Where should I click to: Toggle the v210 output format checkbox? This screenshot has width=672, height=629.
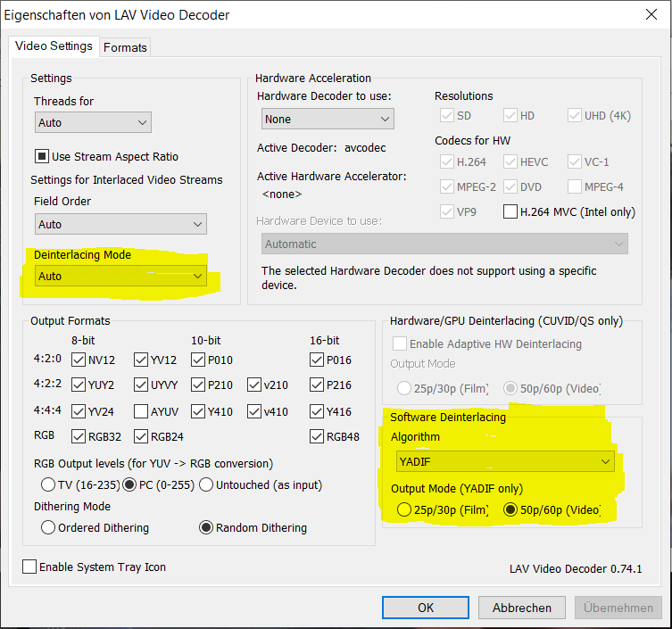pyautogui.click(x=255, y=385)
